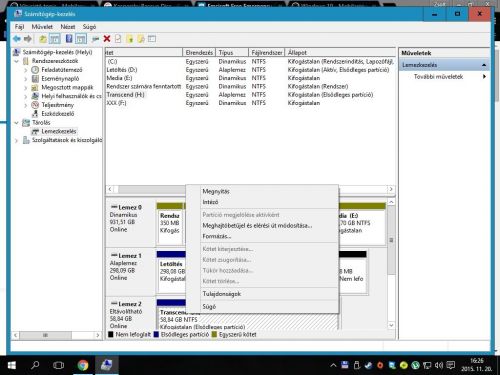Screen dimensions: 500x375
Task: Expand the Megosztott mappák node arrow
Action: coord(26,88)
